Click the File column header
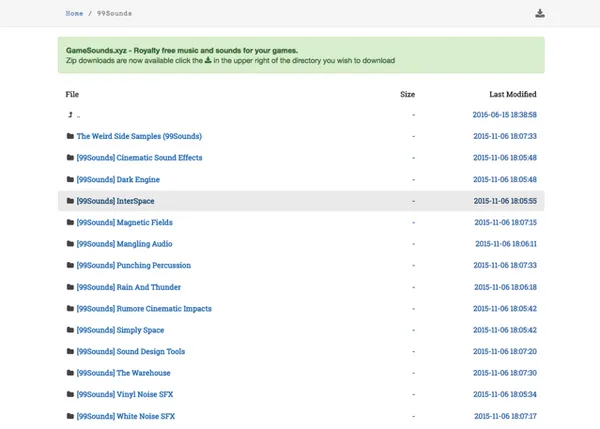The width and height of the screenshot is (600, 429). click(x=72, y=94)
